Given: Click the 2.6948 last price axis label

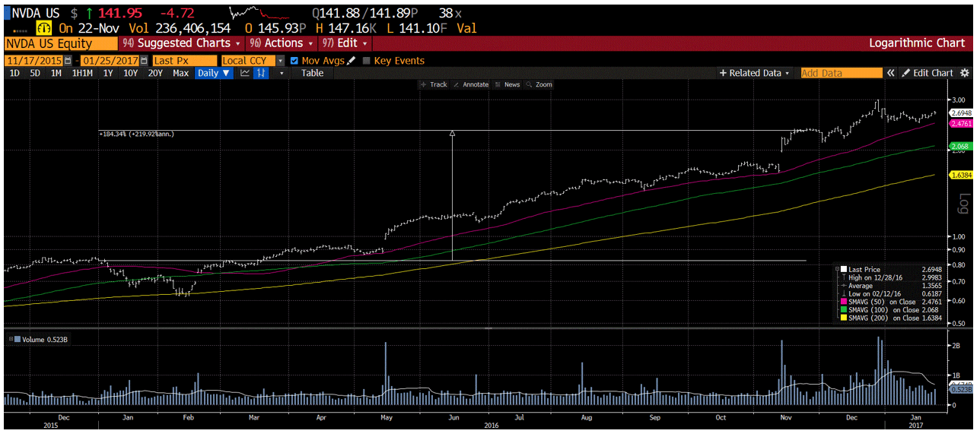Looking at the screenshot, I should (962, 112).
